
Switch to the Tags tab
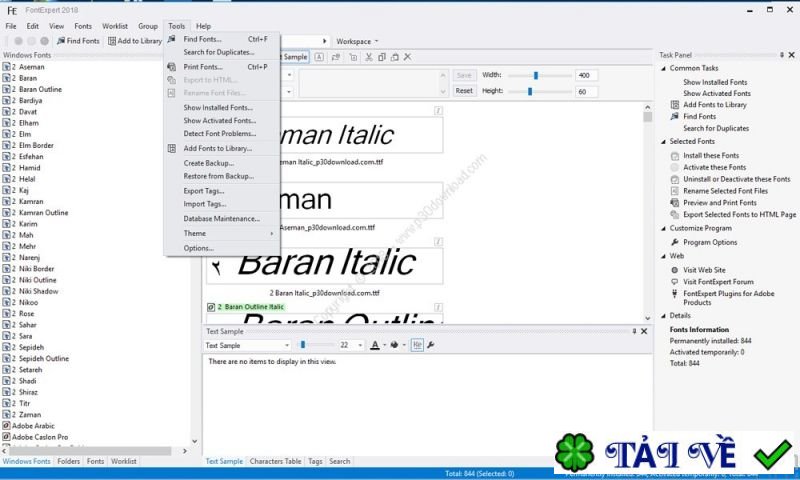pos(315,461)
